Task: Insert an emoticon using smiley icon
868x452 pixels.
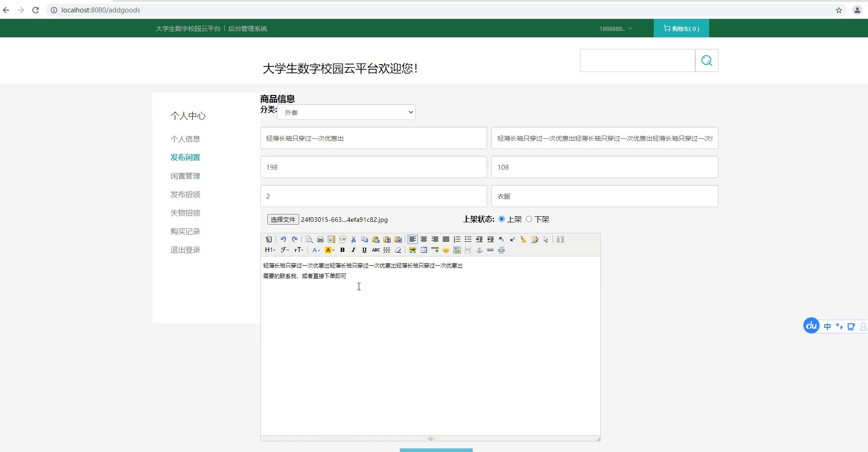Action: tap(446, 250)
